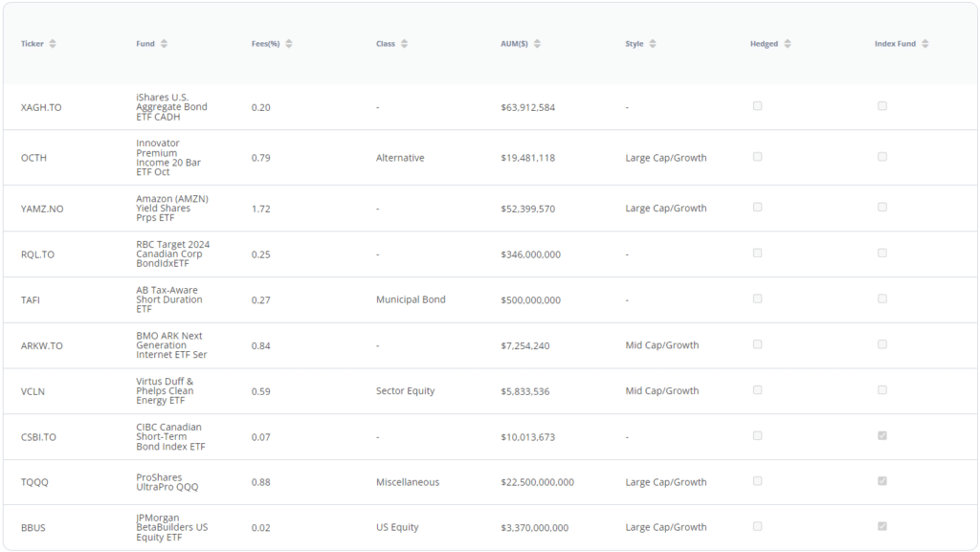Toggle Index Fund checkbox for CSBI.TO
Screen dimensions: 980x552
(x=882, y=435)
